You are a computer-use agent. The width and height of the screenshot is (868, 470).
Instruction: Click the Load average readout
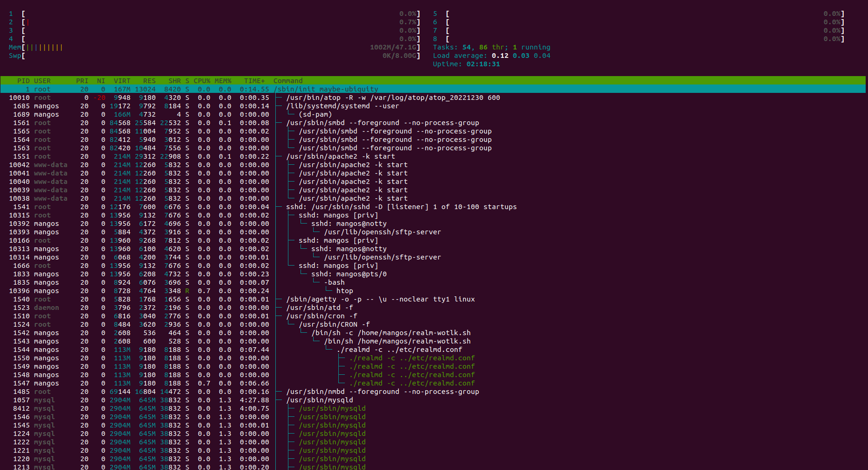[491, 56]
